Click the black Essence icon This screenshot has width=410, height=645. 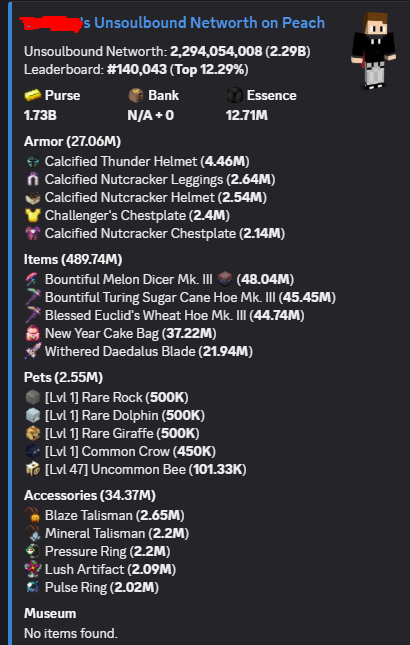pos(234,95)
